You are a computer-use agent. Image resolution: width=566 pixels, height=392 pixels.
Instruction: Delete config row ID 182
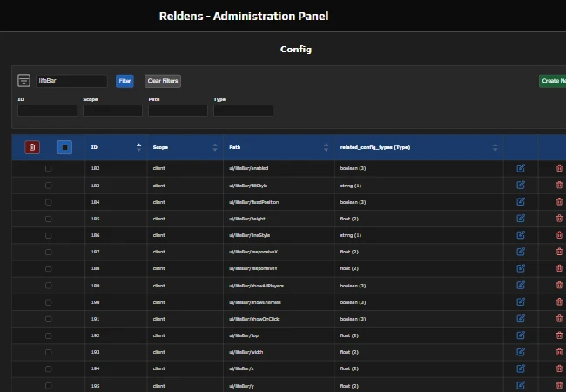pyautogui.click(x=559, y=168)
